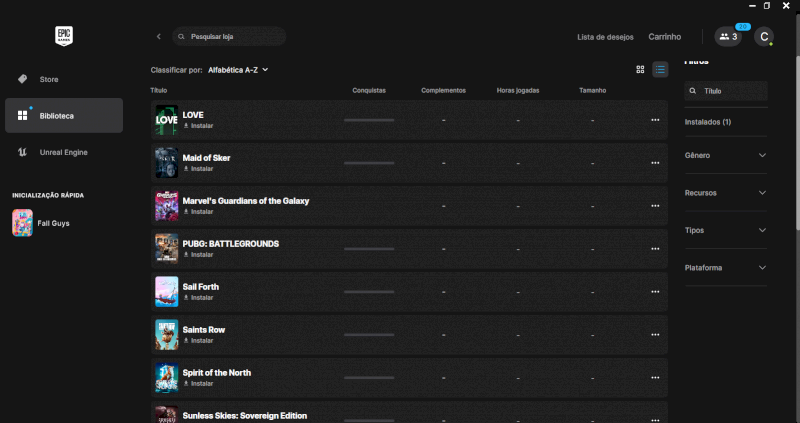
Task: Click the Guardians of the Galaxy cover art
Action: 167,206
